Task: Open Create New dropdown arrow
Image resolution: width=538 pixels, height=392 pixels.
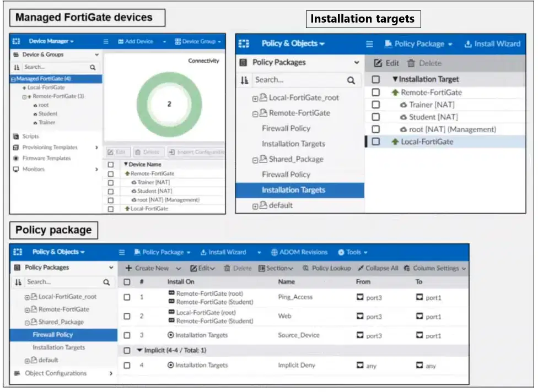Action: (x=179, y=269)
